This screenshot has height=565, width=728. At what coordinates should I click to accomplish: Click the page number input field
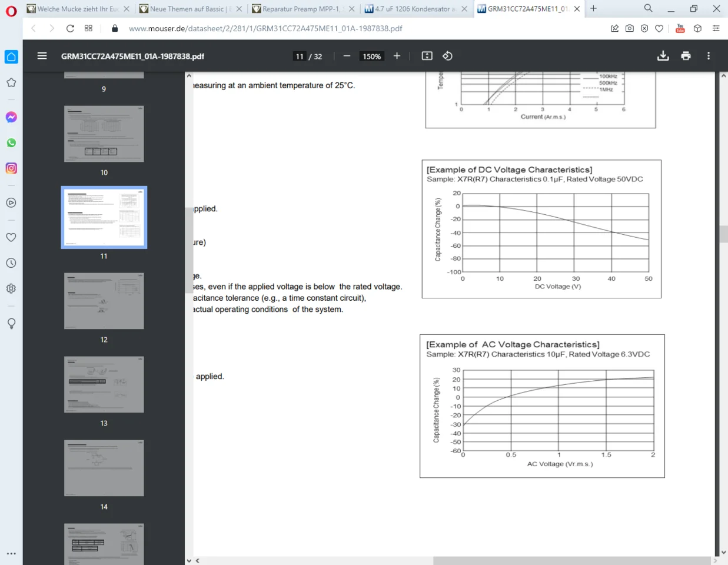coord(300,56)
